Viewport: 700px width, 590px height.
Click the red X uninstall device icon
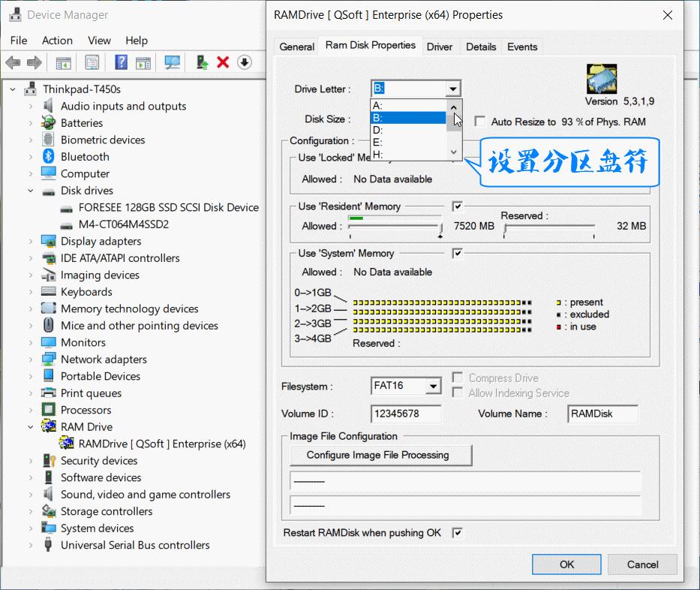(x=223, y=62)
